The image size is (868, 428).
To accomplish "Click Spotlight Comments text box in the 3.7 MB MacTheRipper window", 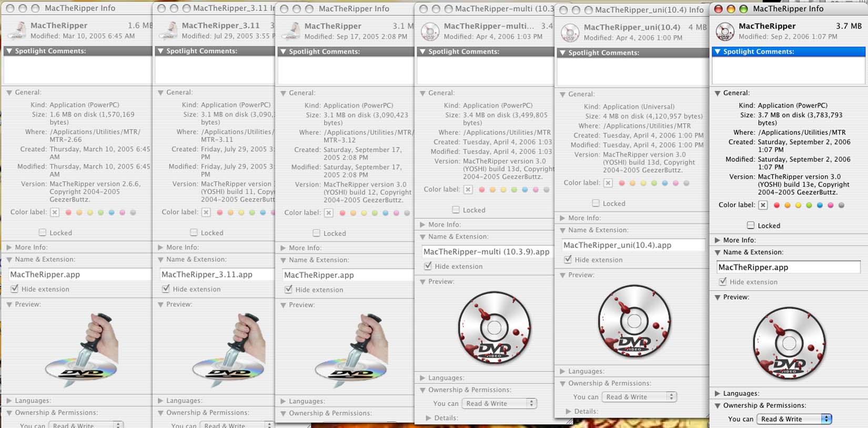I will (788, 71).
